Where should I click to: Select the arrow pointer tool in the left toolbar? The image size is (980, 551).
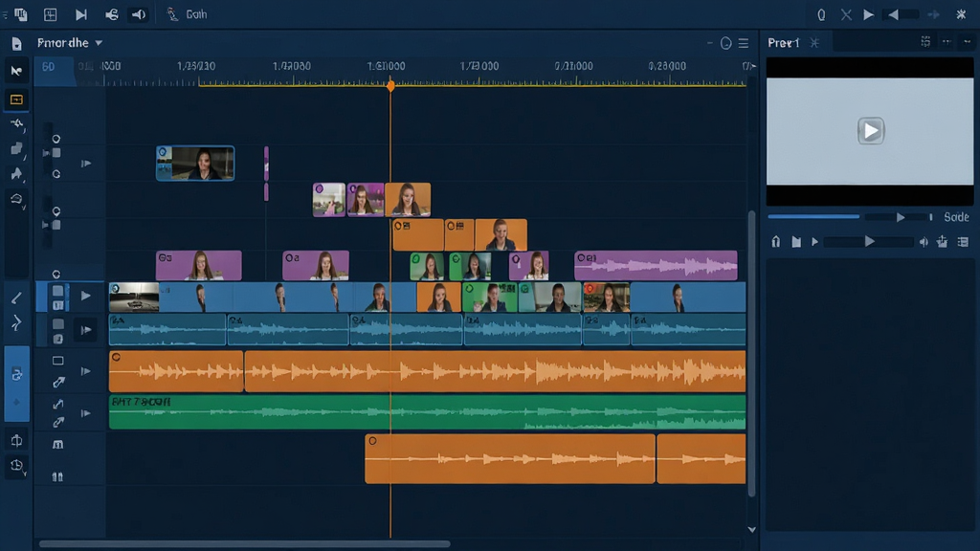click(16, 71)
